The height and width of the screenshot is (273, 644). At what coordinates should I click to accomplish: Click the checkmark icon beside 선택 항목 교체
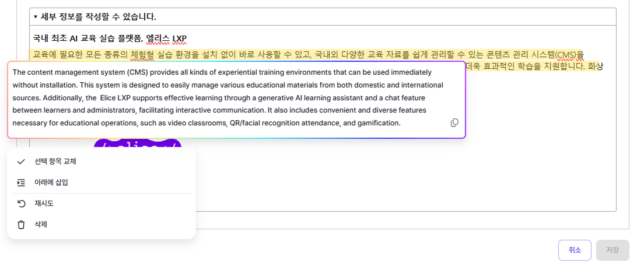22,162
